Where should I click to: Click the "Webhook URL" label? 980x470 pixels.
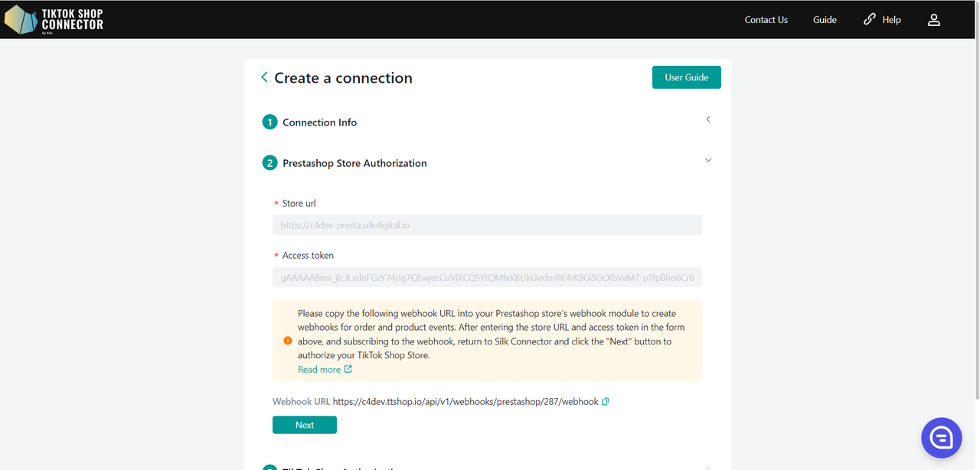pyautogui.click(x=302, y=402)
